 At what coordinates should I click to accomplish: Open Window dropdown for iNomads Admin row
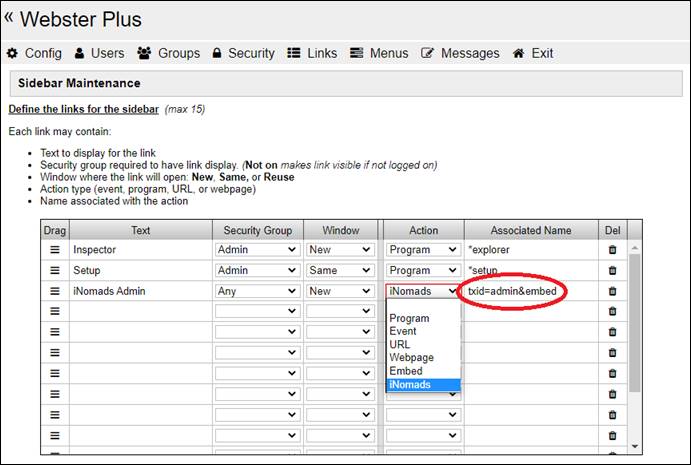coord(340,291)
